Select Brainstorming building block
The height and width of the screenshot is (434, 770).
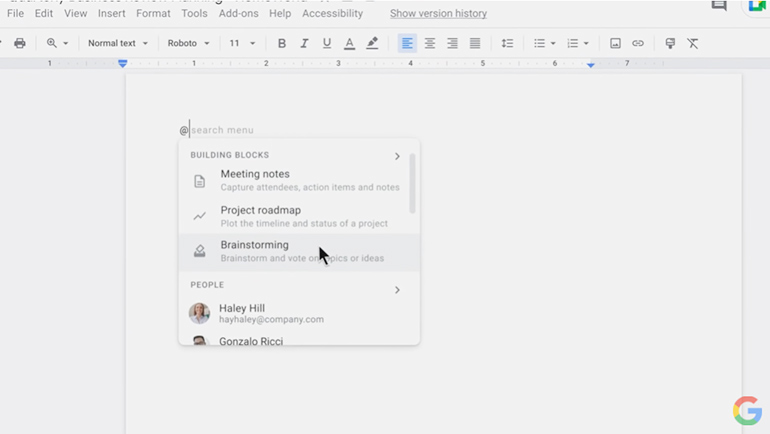[x=299, y=251]
